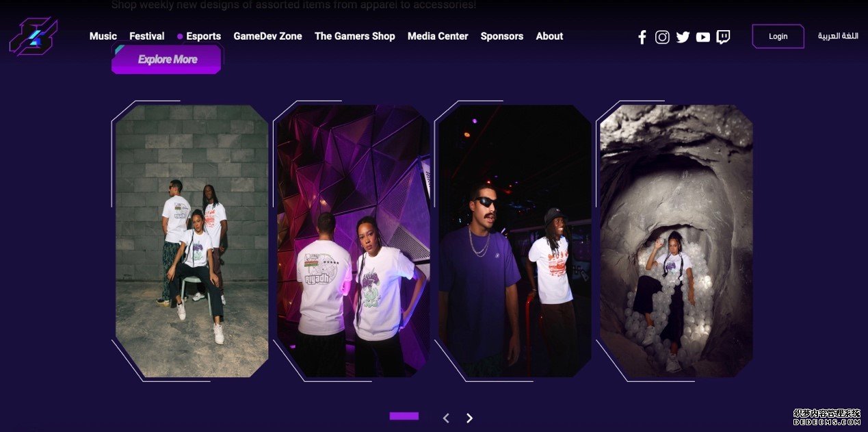Open the Instagram social icon
868x432 pixels.
(662, 37)
